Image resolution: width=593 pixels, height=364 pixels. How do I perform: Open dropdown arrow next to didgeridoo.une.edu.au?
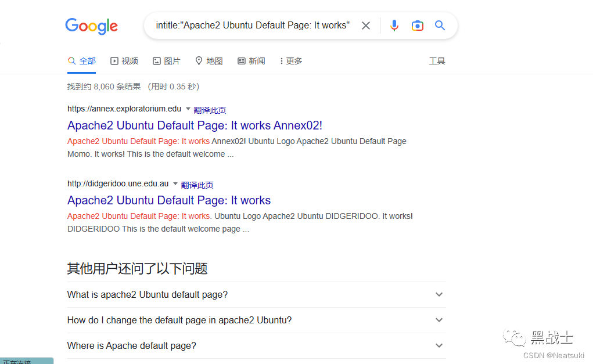click(175, 183)
